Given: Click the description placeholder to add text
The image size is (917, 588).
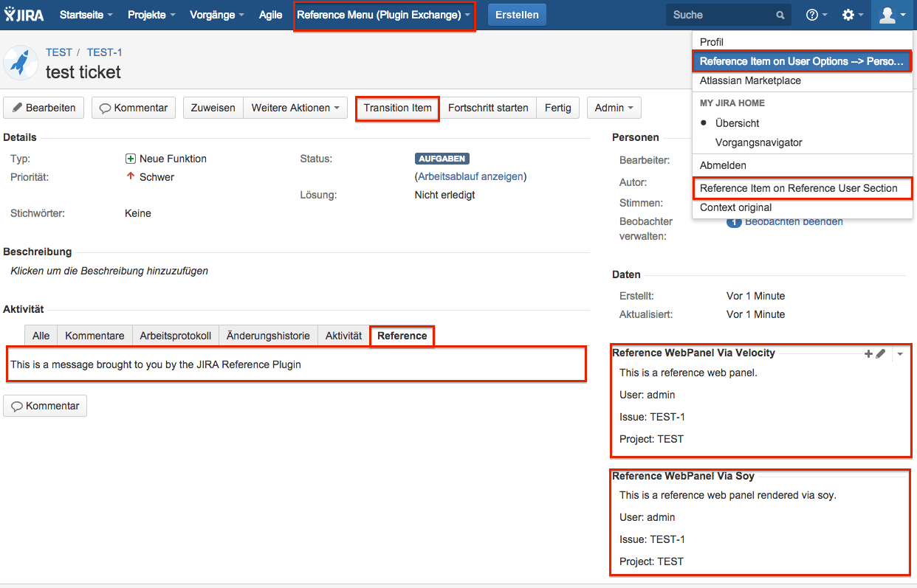Looking at the screenshot, I should [x=109, y=271].
